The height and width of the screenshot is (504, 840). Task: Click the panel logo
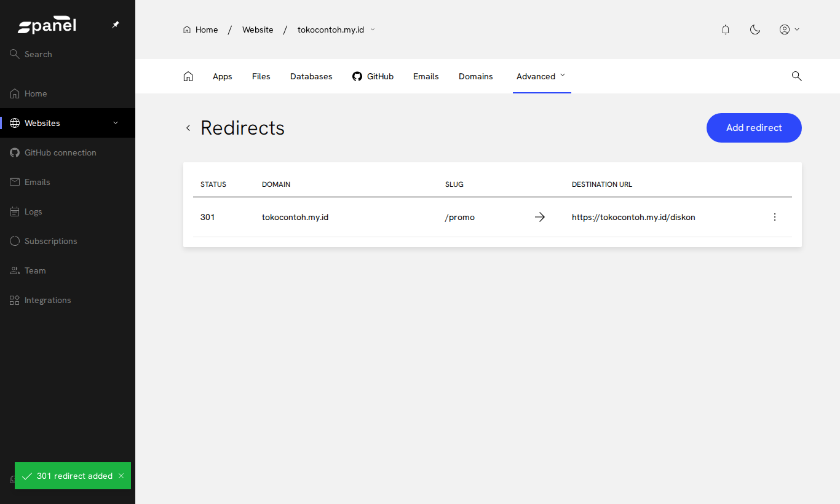click(47, 25)
